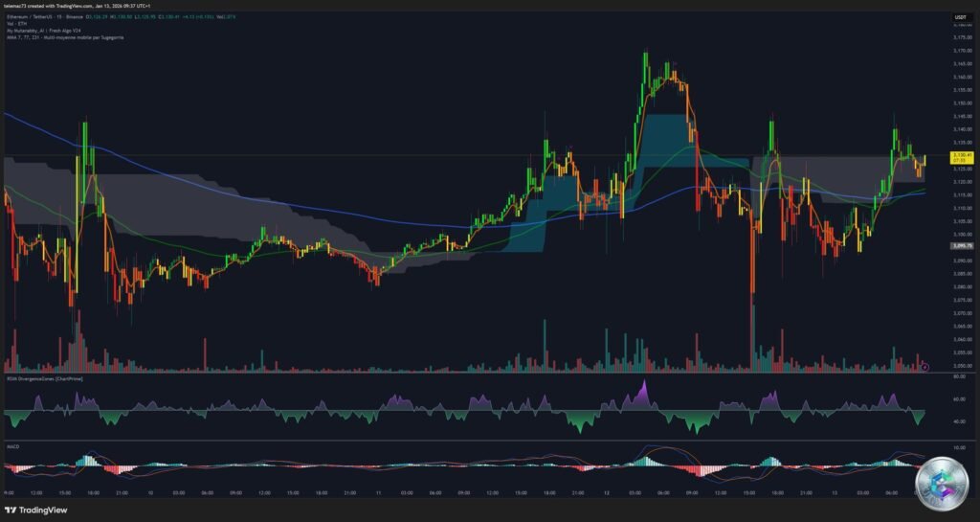Click the small purple circle marker above the price scale's bottom
This screenshot has height=522, width=980.
[924, 367]
